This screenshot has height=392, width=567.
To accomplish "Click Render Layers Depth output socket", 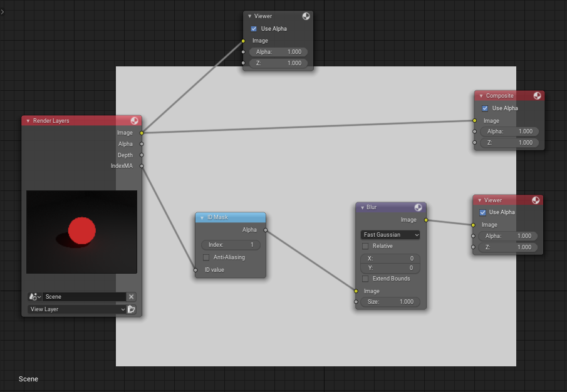I will 142,155.
